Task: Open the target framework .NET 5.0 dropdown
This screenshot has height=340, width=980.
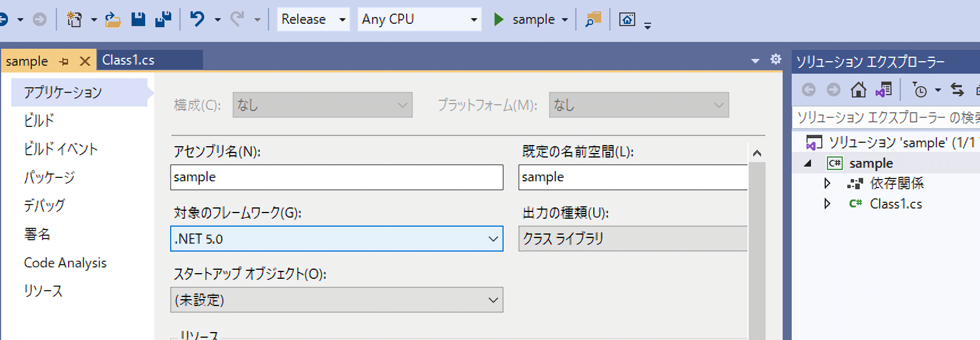Action: [x=336, y=239]
